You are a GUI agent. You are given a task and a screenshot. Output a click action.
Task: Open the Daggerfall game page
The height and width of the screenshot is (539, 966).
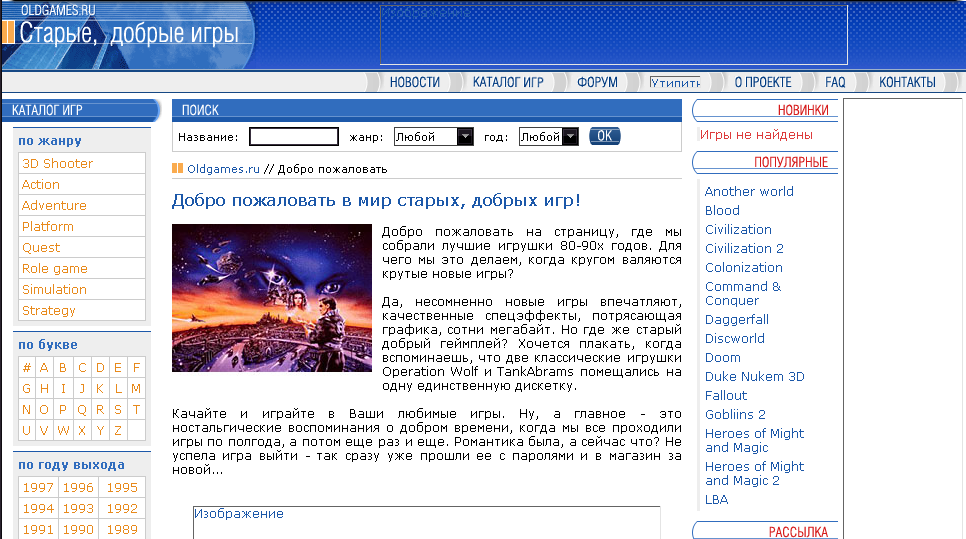(737, 320)
